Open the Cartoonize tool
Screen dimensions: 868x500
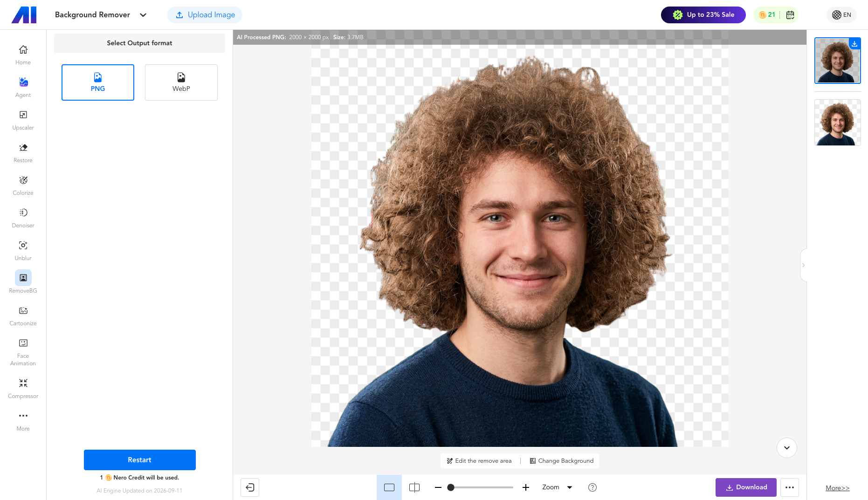tap(23, 316)
